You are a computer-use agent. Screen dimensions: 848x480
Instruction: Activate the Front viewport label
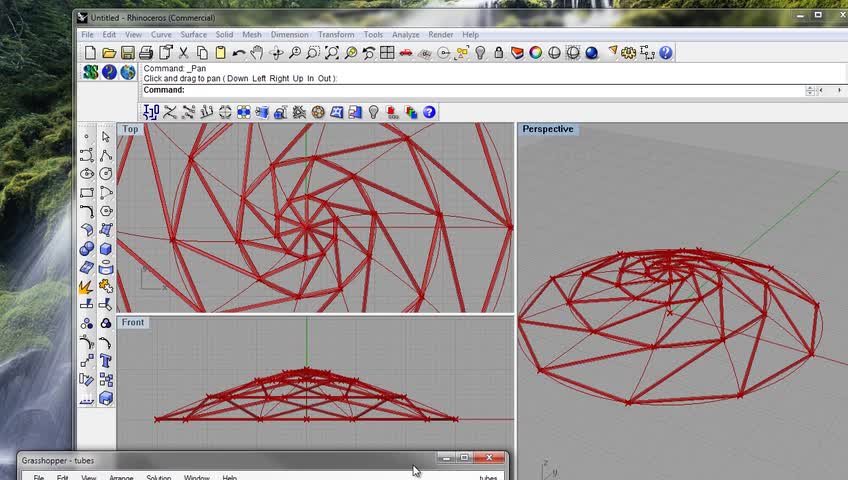point(132,322)
